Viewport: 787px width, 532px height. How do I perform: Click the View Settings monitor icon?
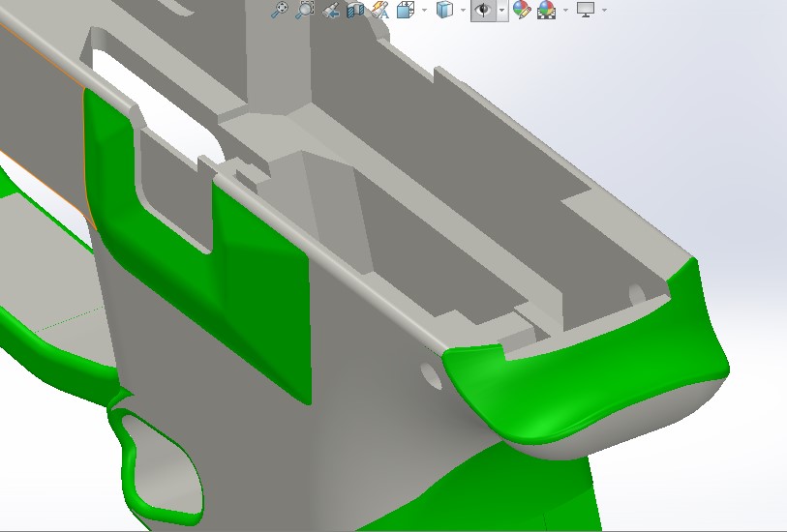click(586, 10)
